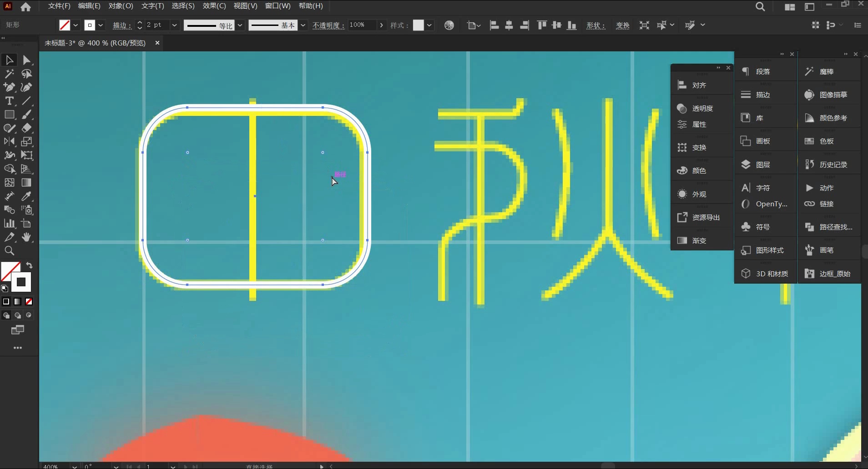Open the 文件(F) menu
Viewport: 868px width, 469px height.
pyautogui.click(x=59, y=6)
